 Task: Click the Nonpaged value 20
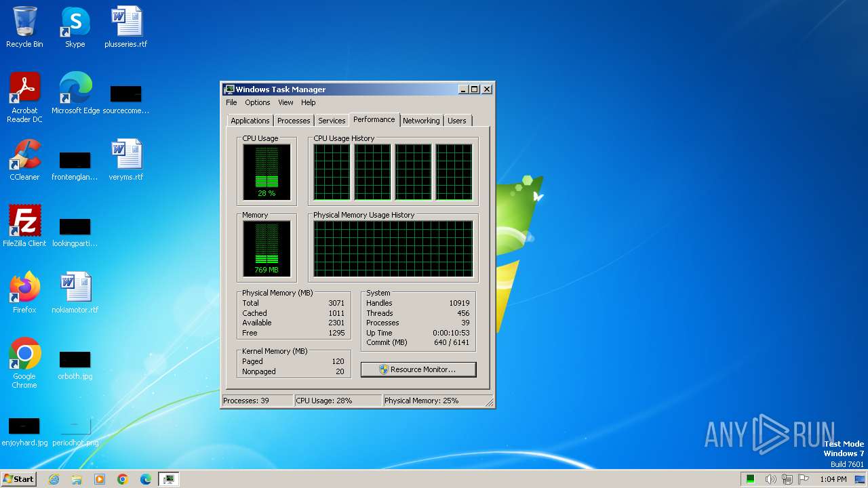click(x=340, y=371)
